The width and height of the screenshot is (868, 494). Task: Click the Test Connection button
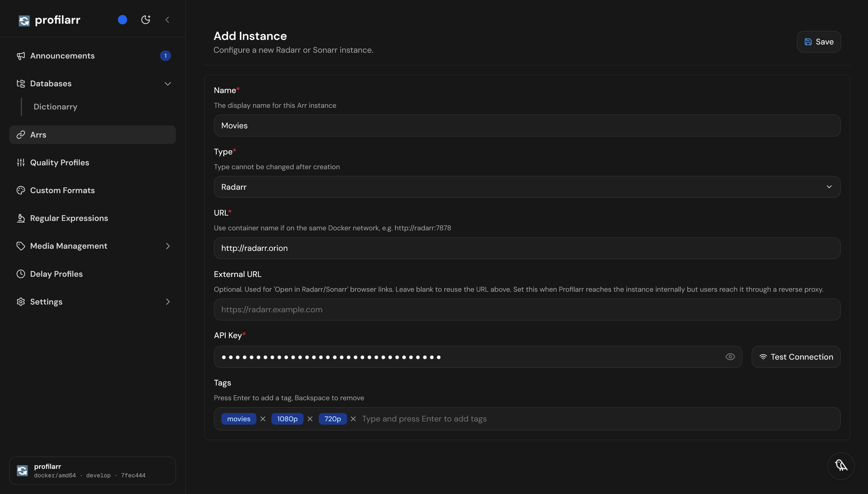796,357
